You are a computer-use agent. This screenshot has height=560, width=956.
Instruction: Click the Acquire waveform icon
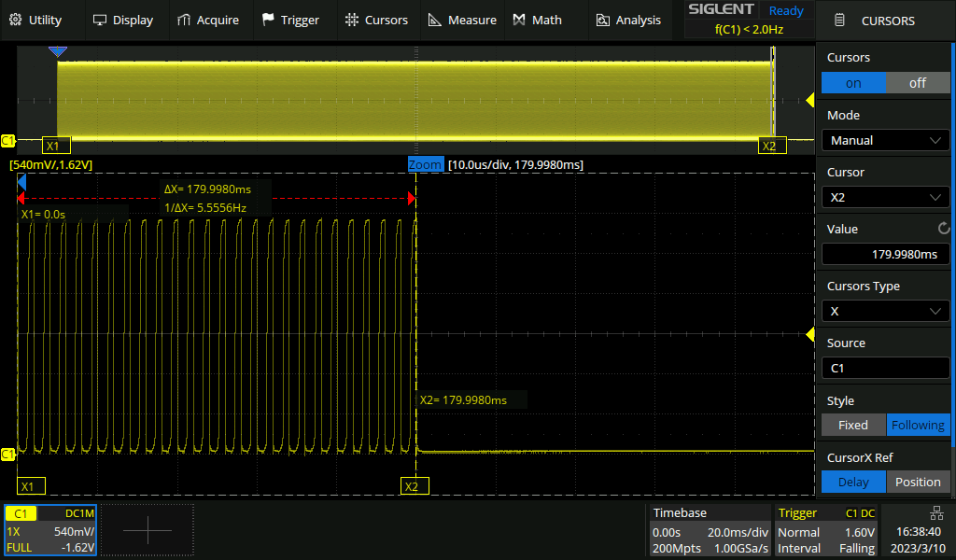(184, 21)
